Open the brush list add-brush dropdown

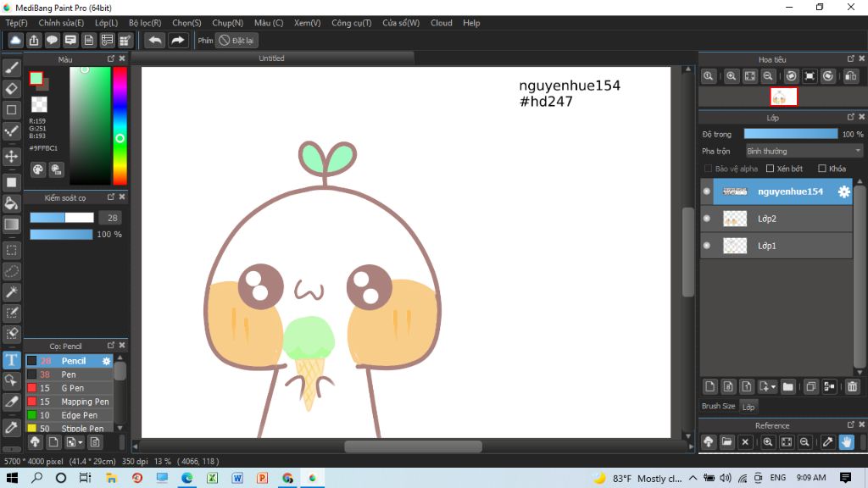tap(81, 442)
